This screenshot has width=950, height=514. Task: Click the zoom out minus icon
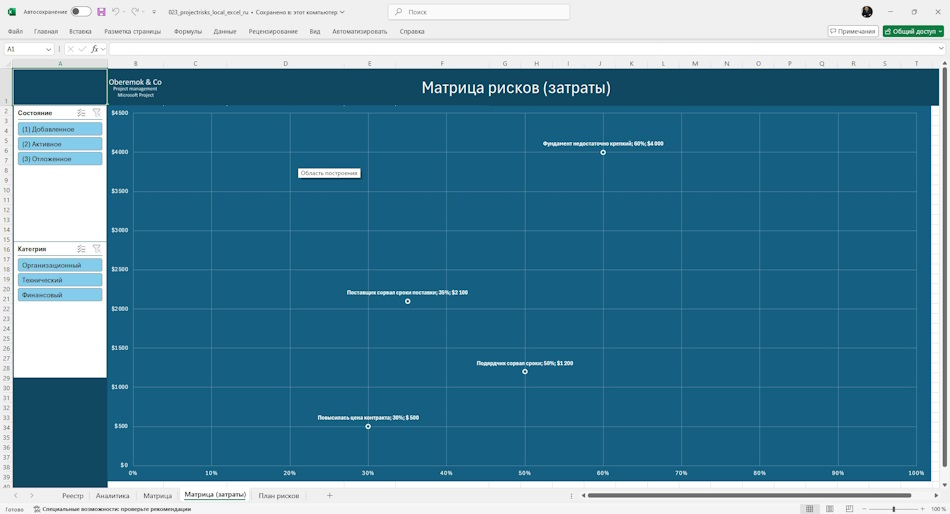pyautogui.click(x=864, y=509)
